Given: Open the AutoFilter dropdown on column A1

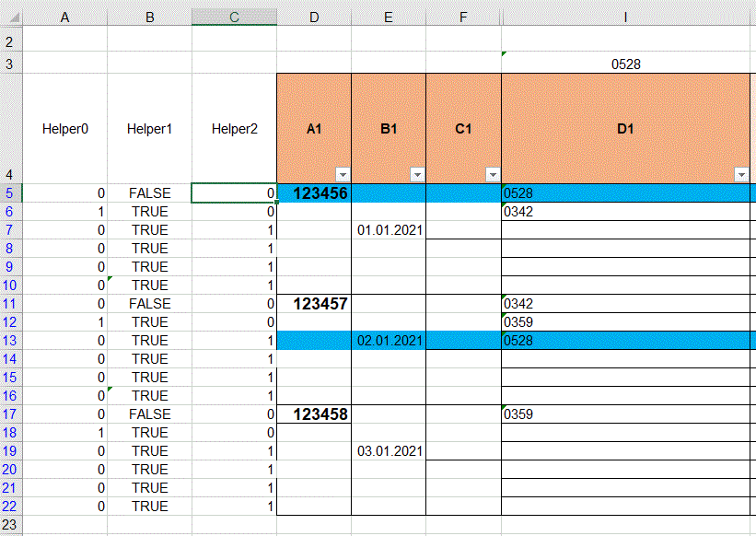Looking at the screenshot, I should click(x=343, y=173).
